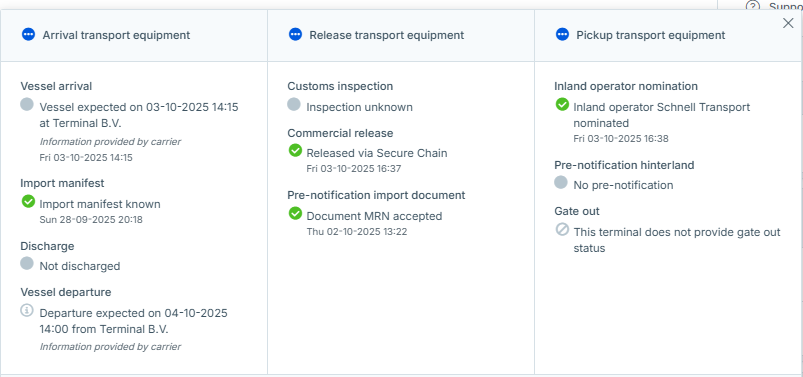Click the grey dot beside Inspection unknown
This screenshot has height=377, width=803.
294,104
